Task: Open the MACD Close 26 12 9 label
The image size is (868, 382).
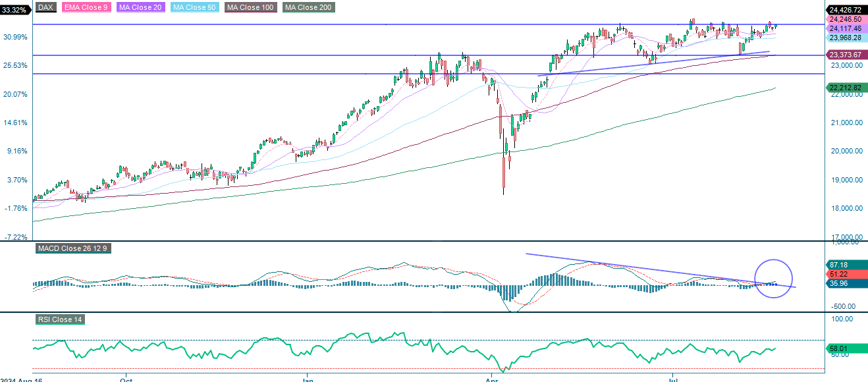Action: (x=74, y=249)
